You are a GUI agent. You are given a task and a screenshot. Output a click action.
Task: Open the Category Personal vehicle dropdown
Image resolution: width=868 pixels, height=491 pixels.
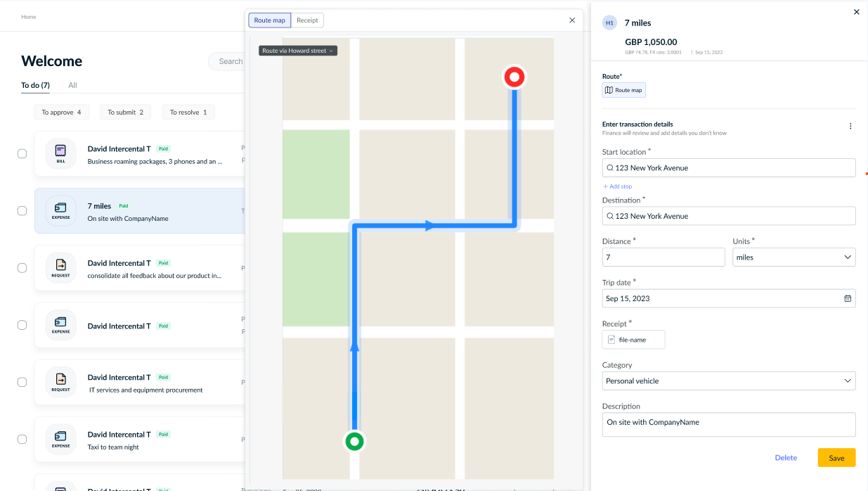[x=729, y=381]
